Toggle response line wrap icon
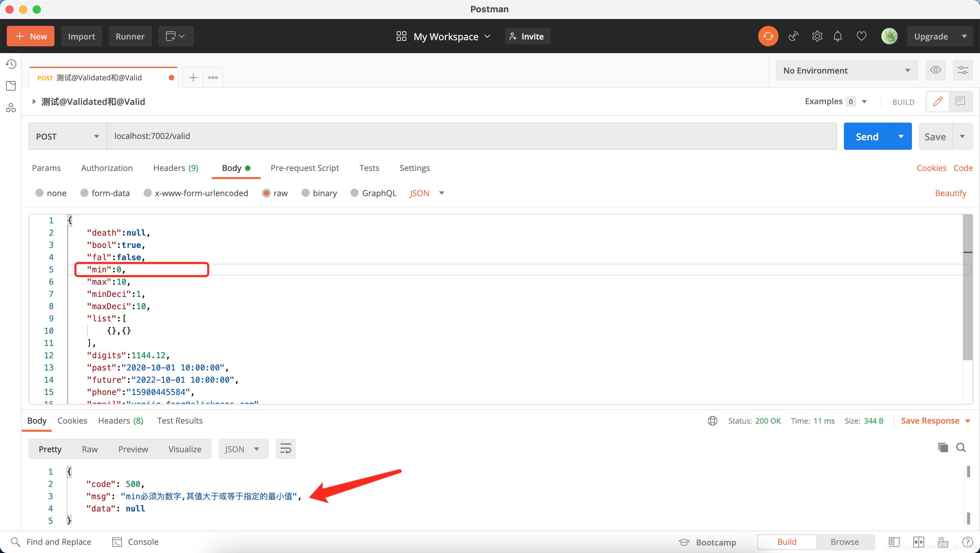The height and width of the screenshot is (553, 980). tap(285, 449)
